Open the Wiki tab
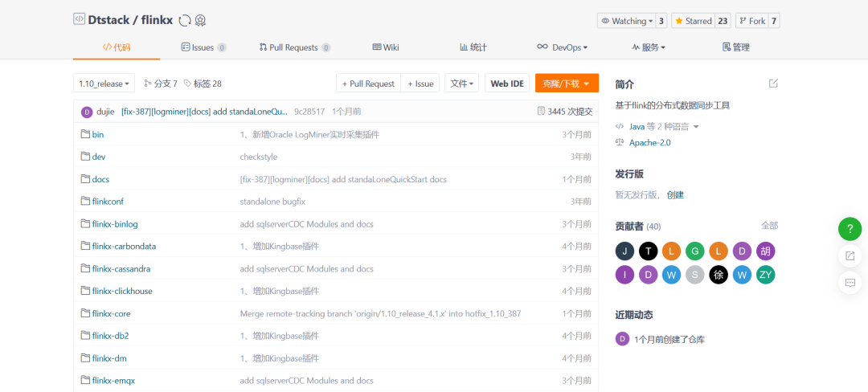This screenshot has width=868, height=392. click(x=386, y=47)
